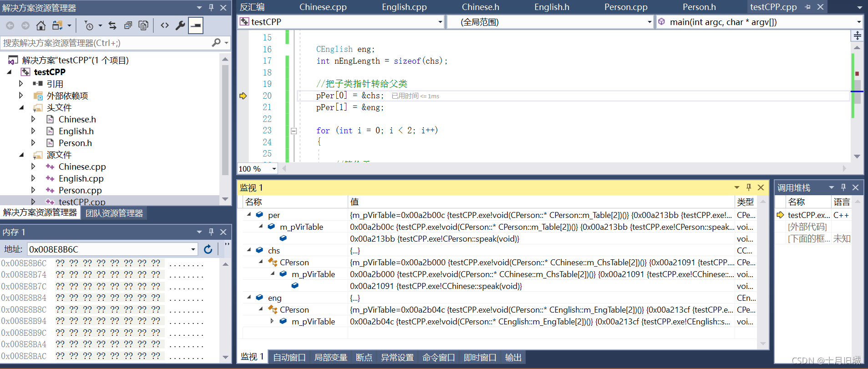This screenshot has width=868, height=369.
Task: Open the 输出 tab
Action: pyautogui.click(x=513, y=357)
